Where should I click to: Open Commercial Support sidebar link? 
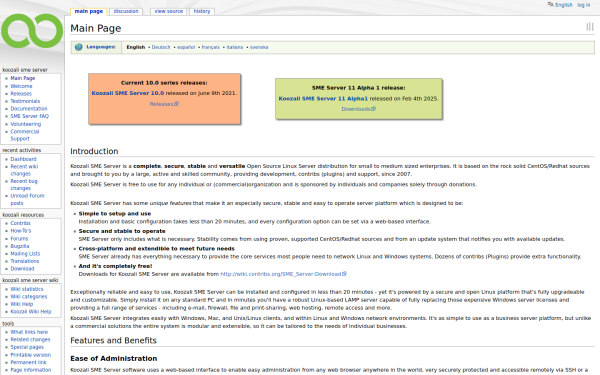tap(25, 135)
